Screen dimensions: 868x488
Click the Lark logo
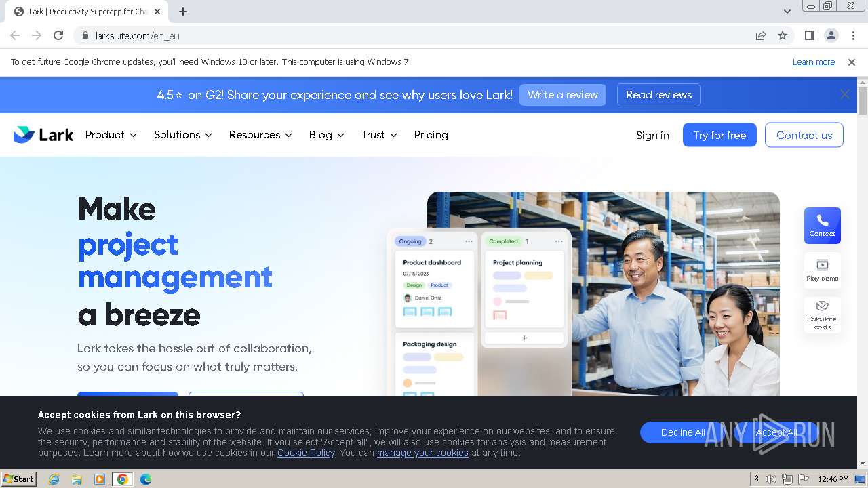coord(43,135)
